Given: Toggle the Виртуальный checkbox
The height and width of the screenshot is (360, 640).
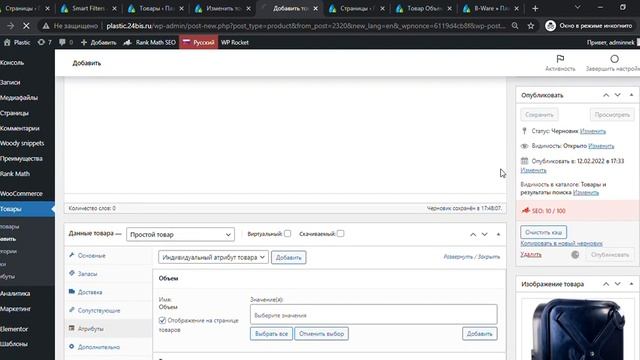Looking at the screenshot, I should point(287,233).
